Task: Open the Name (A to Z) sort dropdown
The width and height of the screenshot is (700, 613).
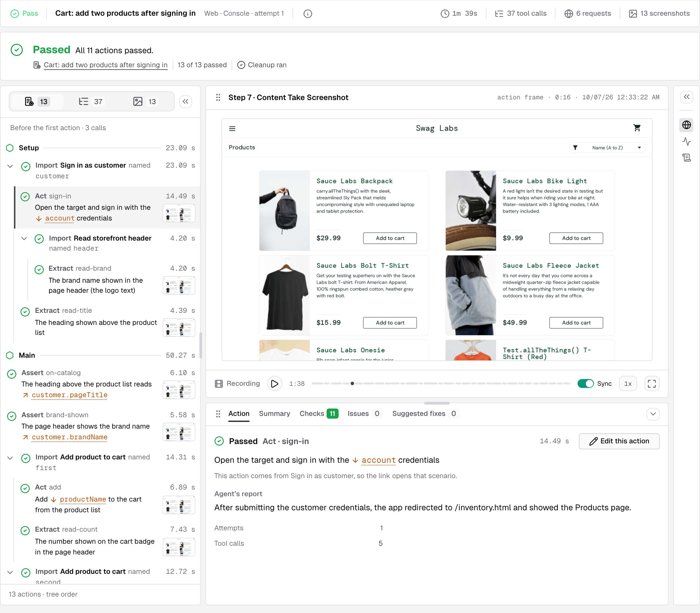Action: (x=607, y=148)
